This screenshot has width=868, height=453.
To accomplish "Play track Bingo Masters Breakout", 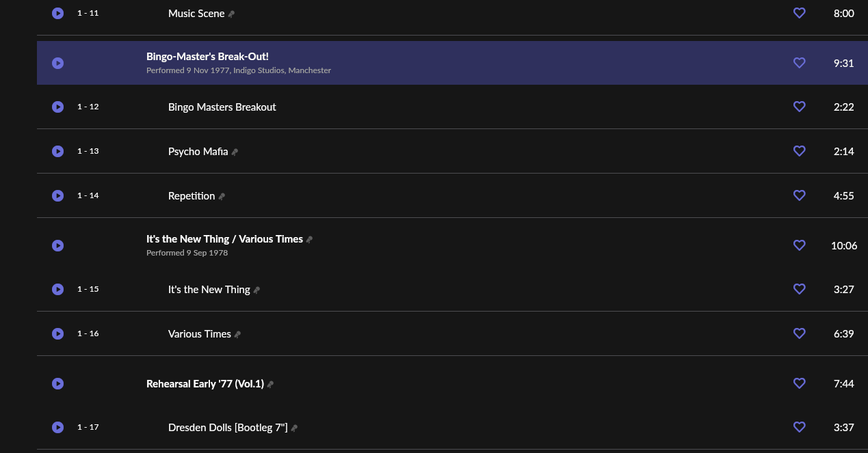I will 58,107.
